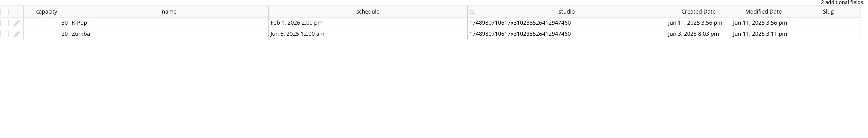
Task: Click the pencil edit icon for K-Pop row
Action: point(16,23)
